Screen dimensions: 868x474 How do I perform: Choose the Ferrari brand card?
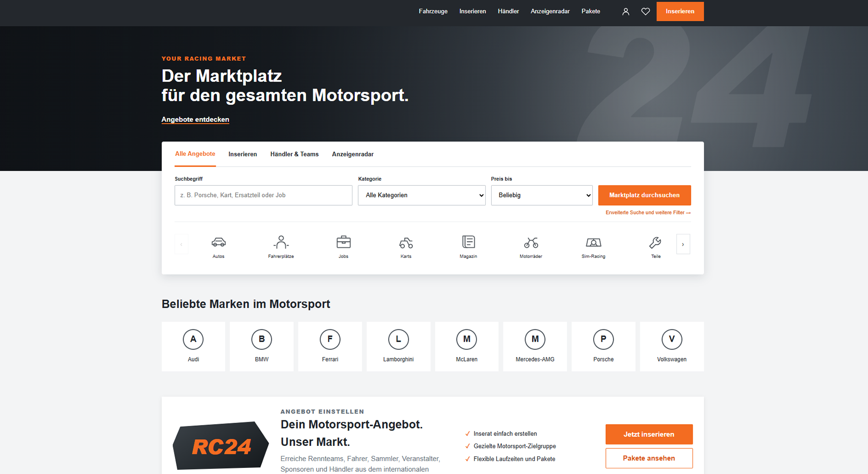(x=330, y=346)
